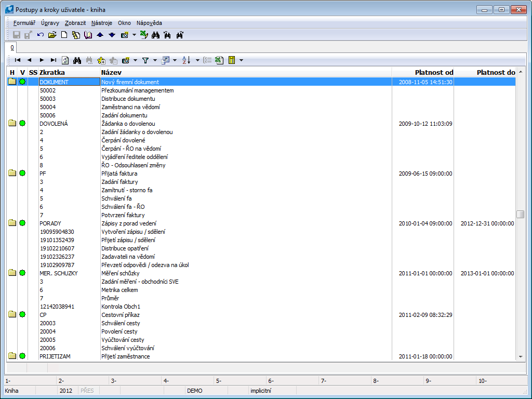
Task: Click the PRIJETIZAM abbreviation cell
Action: pyautogui.click(x=69, y=356)
